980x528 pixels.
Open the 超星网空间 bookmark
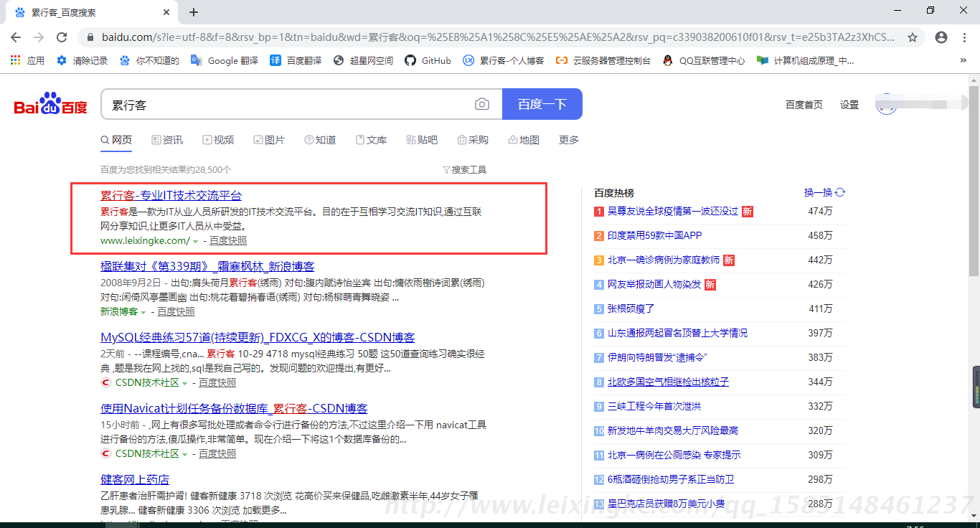pyautogui.click(x=363, y=60)
